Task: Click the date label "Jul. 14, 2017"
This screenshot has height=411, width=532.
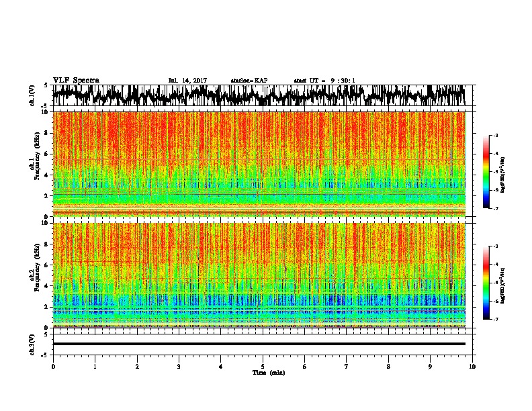Action: (x=187, y=81)
